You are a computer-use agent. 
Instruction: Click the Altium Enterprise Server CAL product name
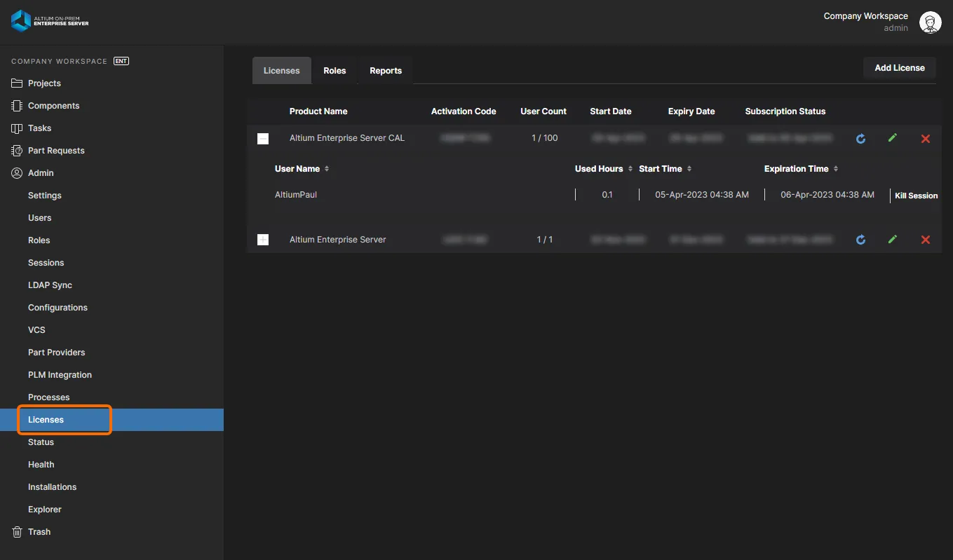(x=347, y=138)
